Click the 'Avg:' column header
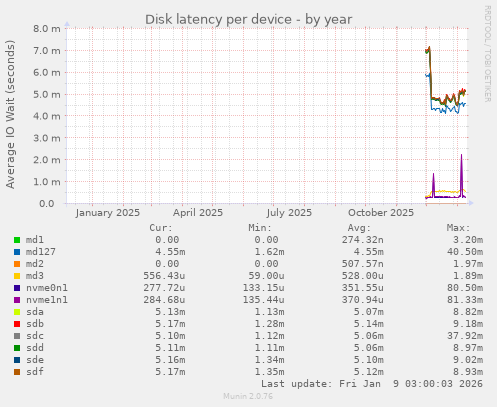The width and height of the screenshot is (497, 407). point(359,228)
